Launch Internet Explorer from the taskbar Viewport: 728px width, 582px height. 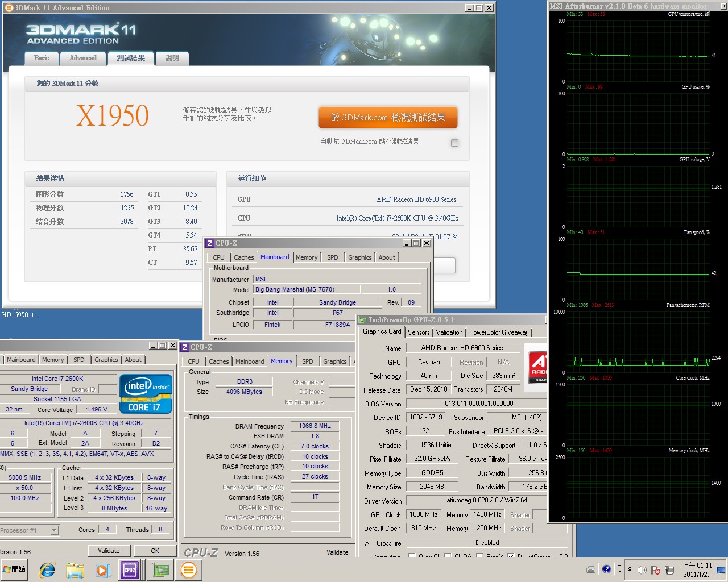47,569
